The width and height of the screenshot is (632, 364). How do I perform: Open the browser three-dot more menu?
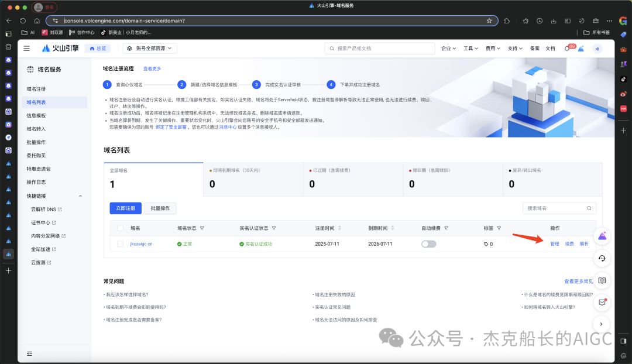[x=609, y=20]
